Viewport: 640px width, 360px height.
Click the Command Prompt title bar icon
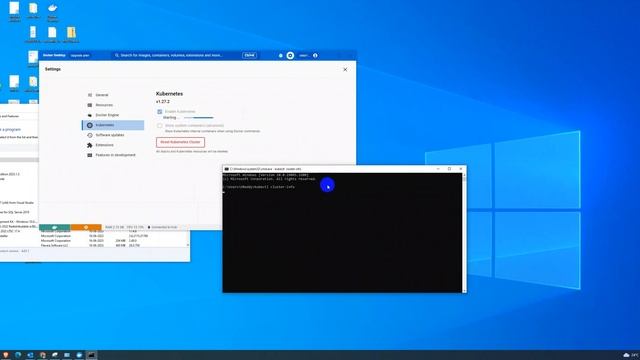226,169
